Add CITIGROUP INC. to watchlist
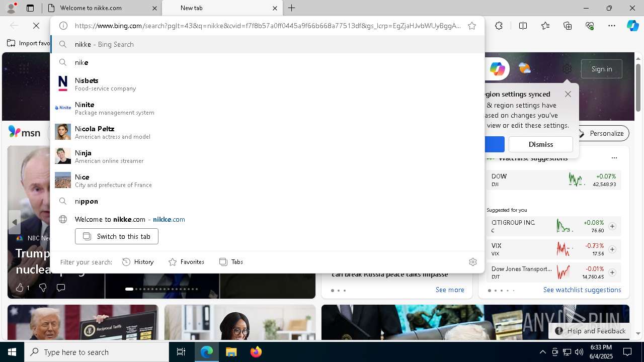This screenshot has width=644, height=362. tap(612, 226)
